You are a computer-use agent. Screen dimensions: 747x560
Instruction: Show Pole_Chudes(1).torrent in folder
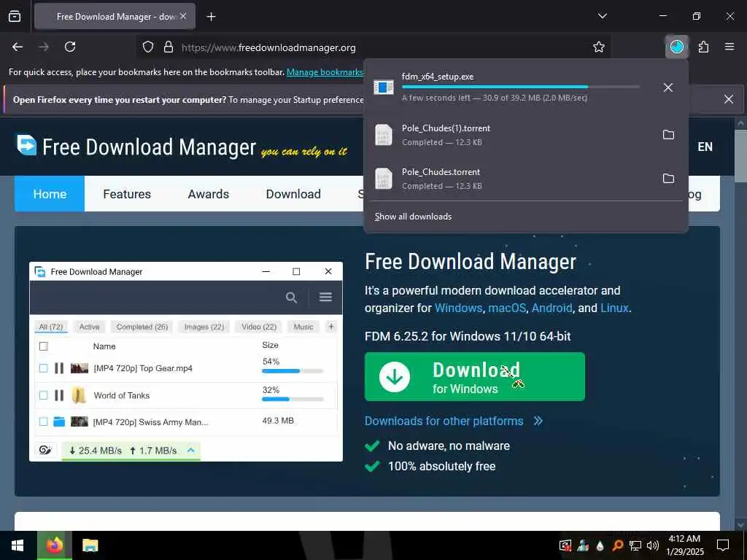(668, 135)
